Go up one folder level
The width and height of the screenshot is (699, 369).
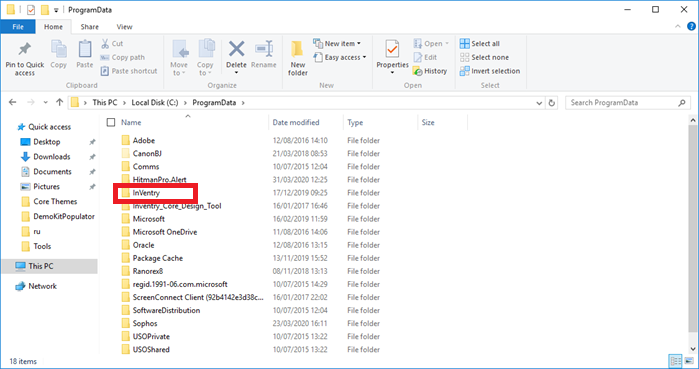pos(59,102)
